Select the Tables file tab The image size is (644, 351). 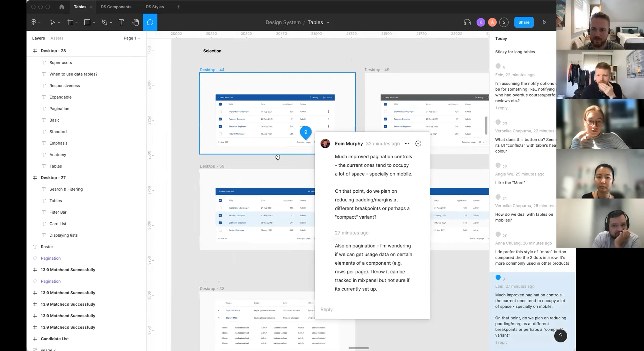coord(80,7)
